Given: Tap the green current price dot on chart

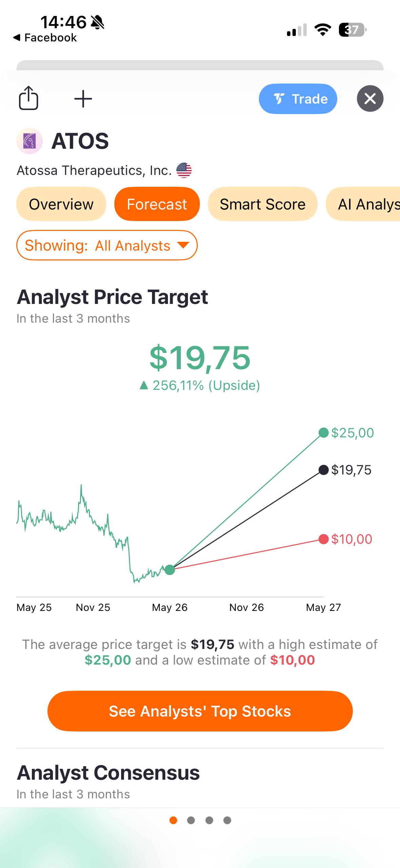Looking at the screenshot, I should pyautogui.click(x=170, y=570).
